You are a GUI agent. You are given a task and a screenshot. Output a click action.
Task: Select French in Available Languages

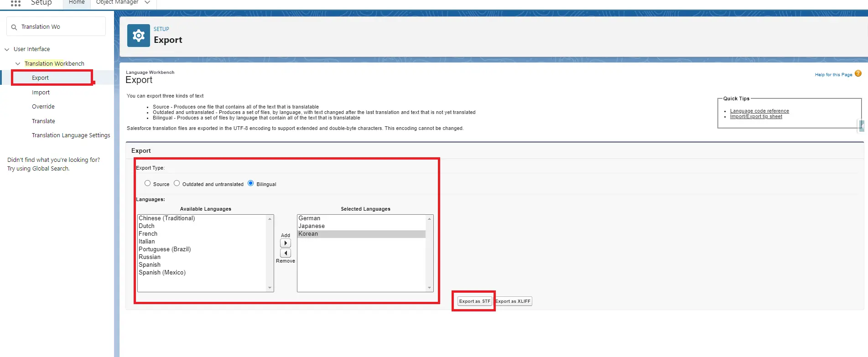(148, 234)
